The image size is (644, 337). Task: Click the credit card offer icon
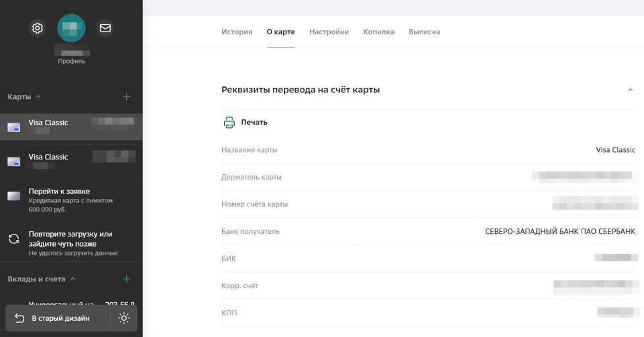tap(13, 196)
